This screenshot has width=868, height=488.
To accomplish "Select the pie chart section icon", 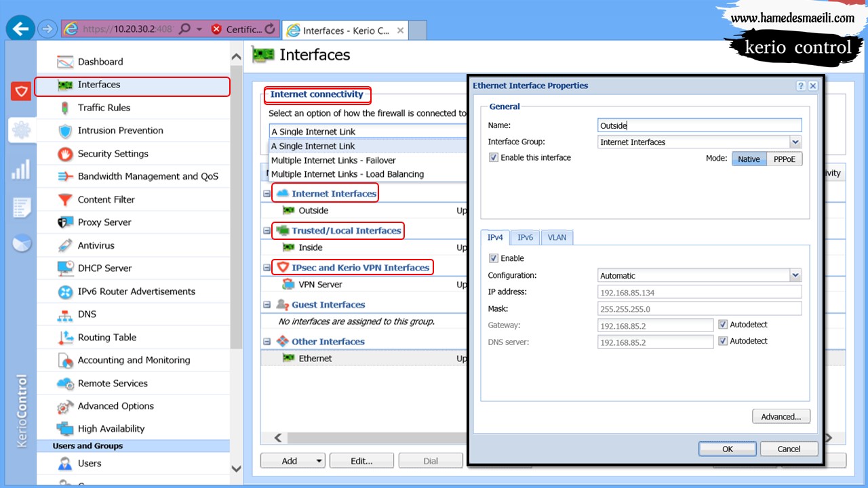I will [x=21, y=243].
